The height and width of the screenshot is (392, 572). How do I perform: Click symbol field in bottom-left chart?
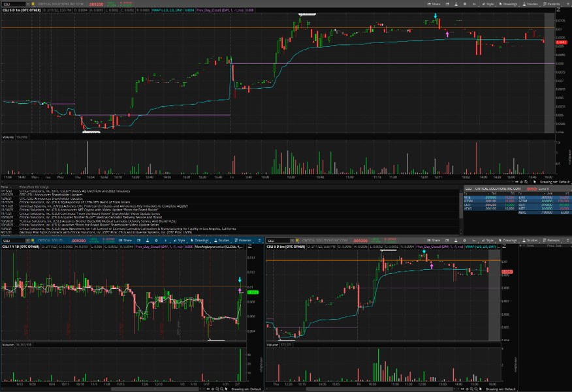[14, 241]
